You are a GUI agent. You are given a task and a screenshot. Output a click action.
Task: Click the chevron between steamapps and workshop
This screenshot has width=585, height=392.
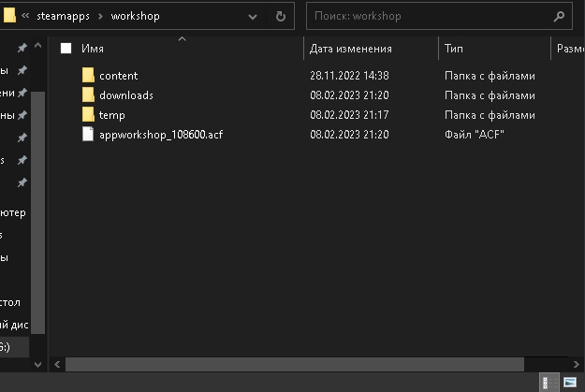point(102,16)
